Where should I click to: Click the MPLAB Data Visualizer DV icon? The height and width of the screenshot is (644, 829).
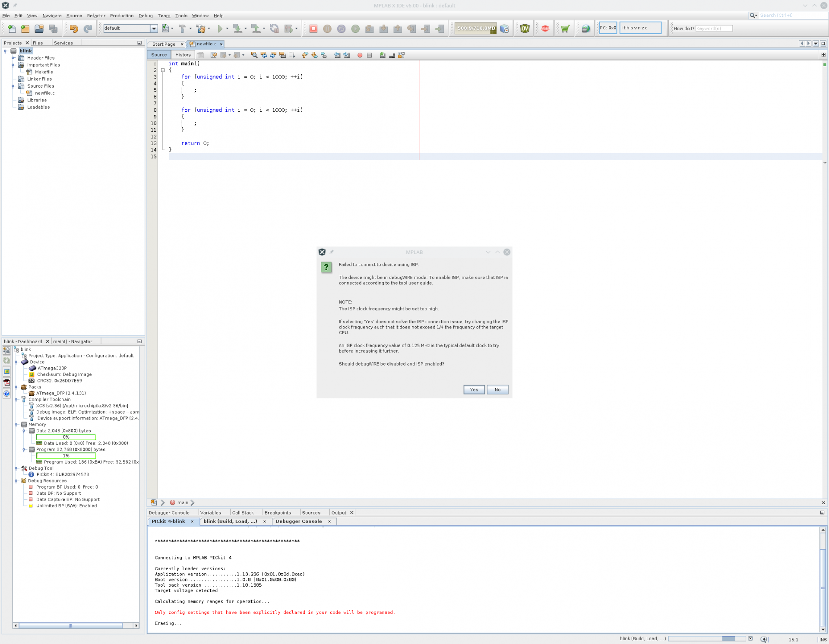click(x=525, y=28)
